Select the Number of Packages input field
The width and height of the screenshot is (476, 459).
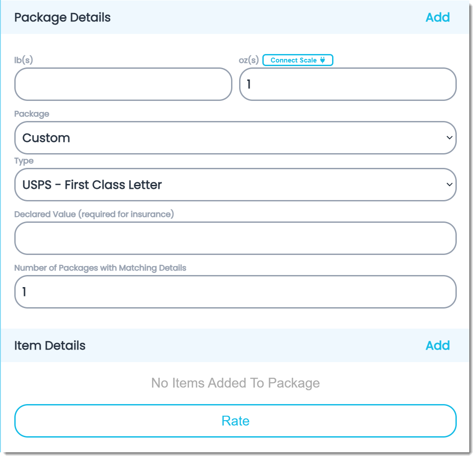click(236, 292)
